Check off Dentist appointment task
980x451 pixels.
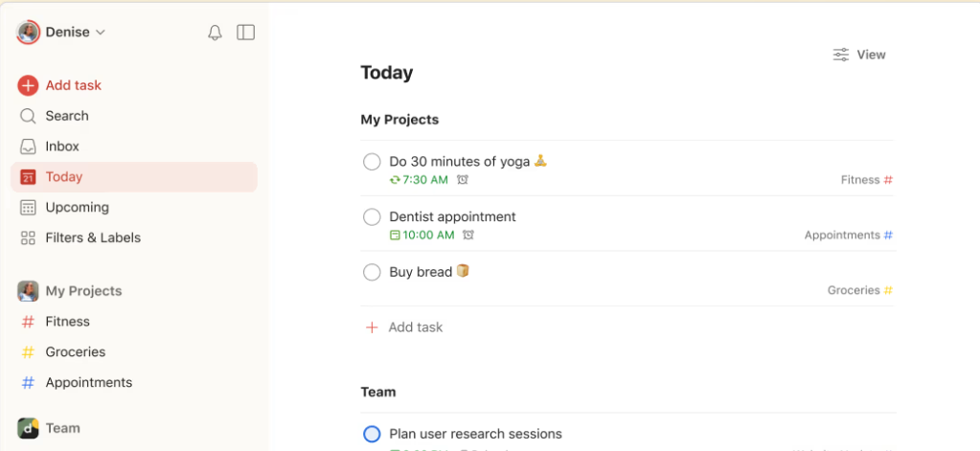372,217
